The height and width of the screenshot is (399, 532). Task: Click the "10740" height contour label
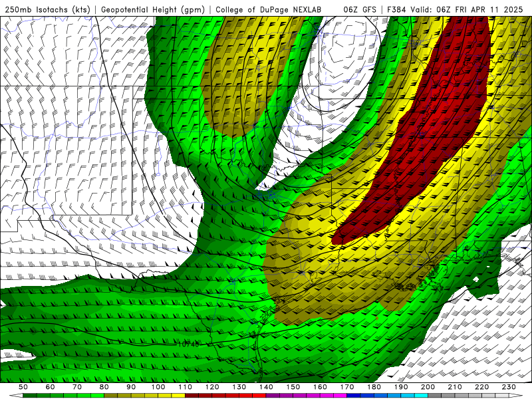[189, 344]
